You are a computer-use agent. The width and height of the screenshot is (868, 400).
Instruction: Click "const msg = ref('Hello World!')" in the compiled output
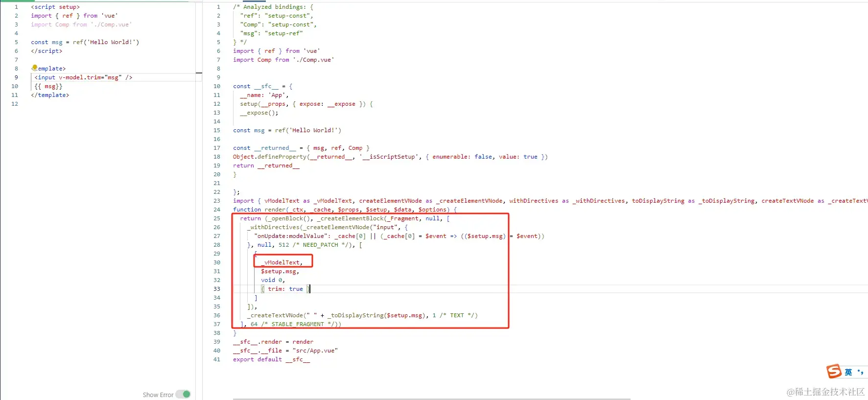[x=287, y=130]
